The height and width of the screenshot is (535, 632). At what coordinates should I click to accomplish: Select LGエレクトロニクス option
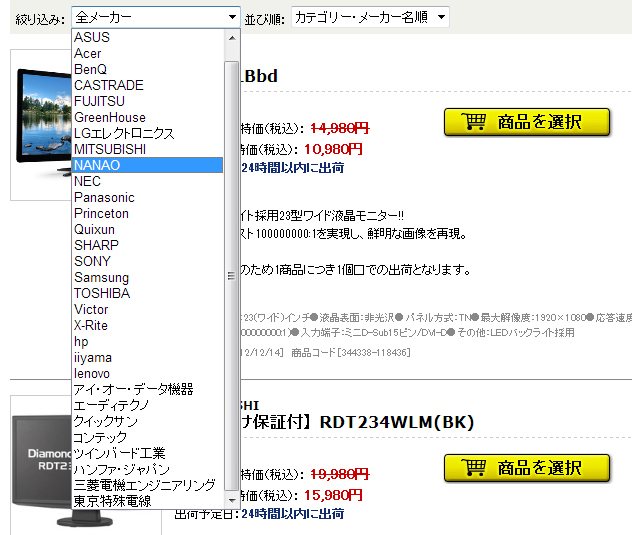click(148, 133)
